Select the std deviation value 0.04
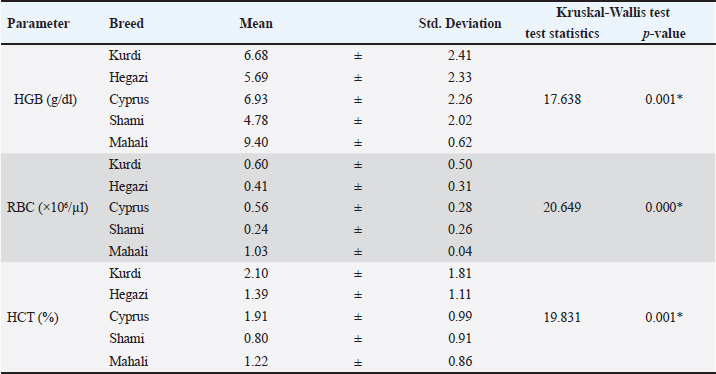 (460, 251)
